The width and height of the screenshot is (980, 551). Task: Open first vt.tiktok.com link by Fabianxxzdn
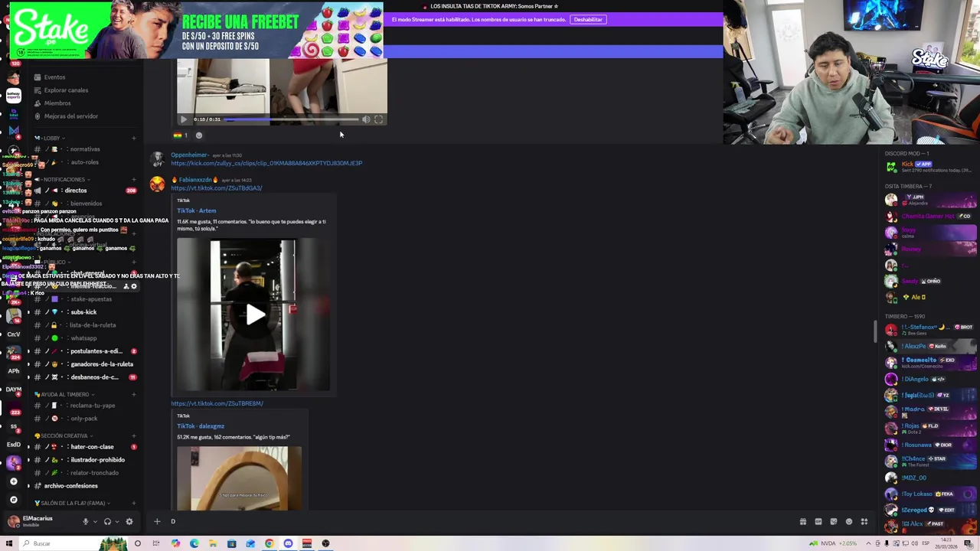click(217, 188)
